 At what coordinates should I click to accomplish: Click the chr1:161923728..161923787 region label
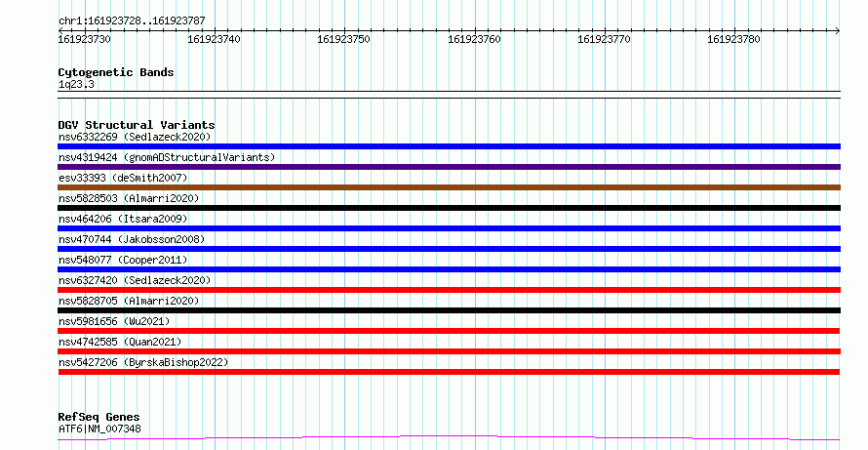[132, 21]
